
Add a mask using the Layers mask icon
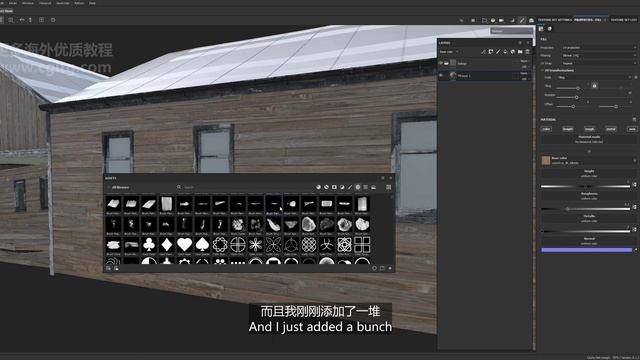(491, 52)
